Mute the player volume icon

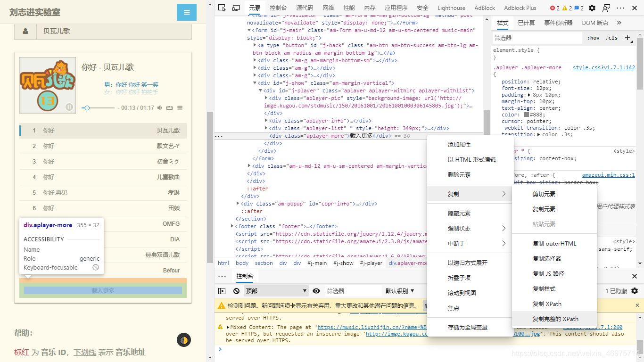(x=160, y=108)
